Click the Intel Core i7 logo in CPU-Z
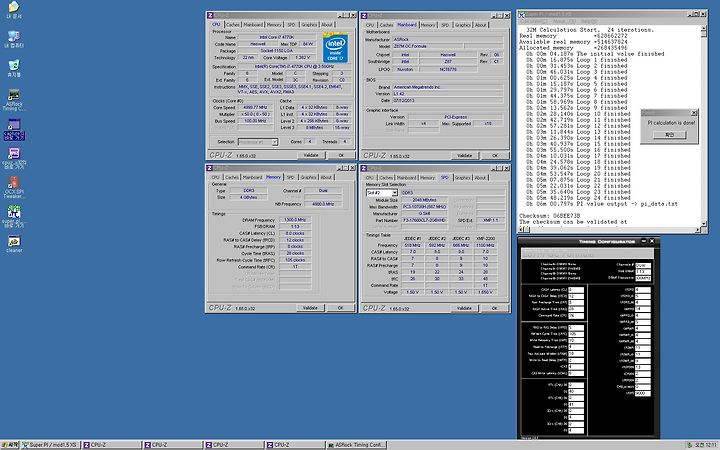The width and height of the screenshot is (720, 450). [x=335, y=48]
